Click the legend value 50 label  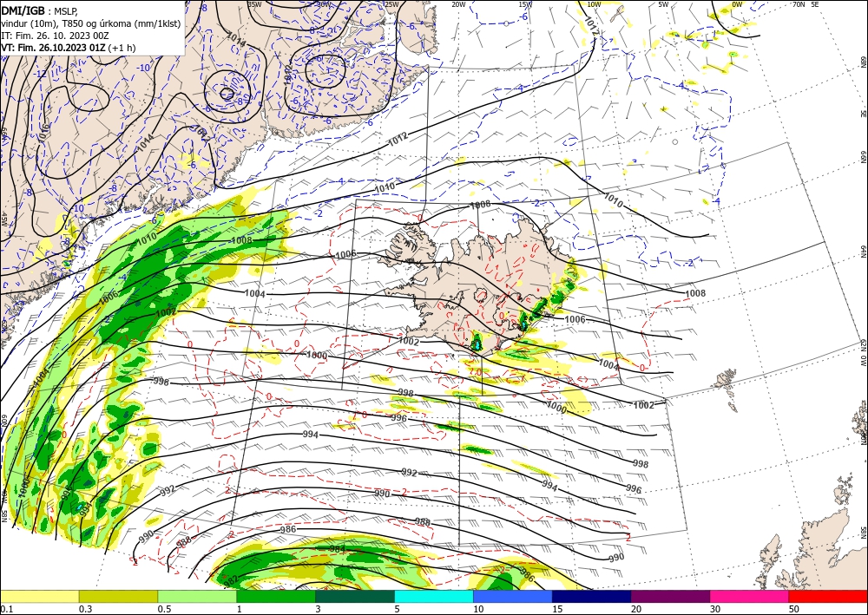[x=794, y=609]
